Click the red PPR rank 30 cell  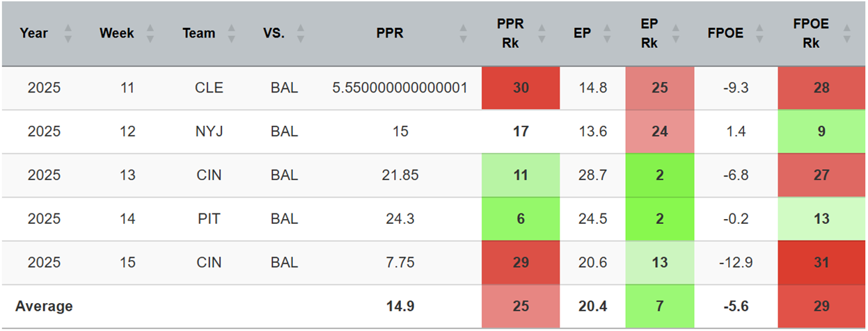click(520, 88)
